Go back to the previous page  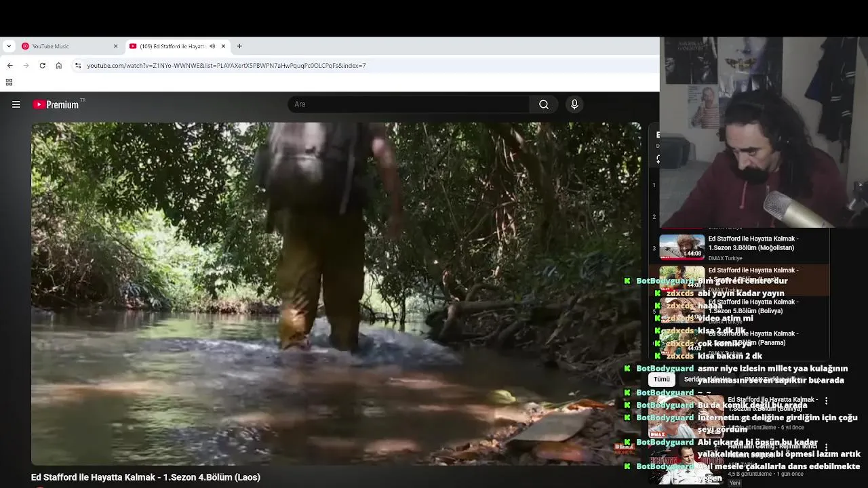[x=10, y=66]
